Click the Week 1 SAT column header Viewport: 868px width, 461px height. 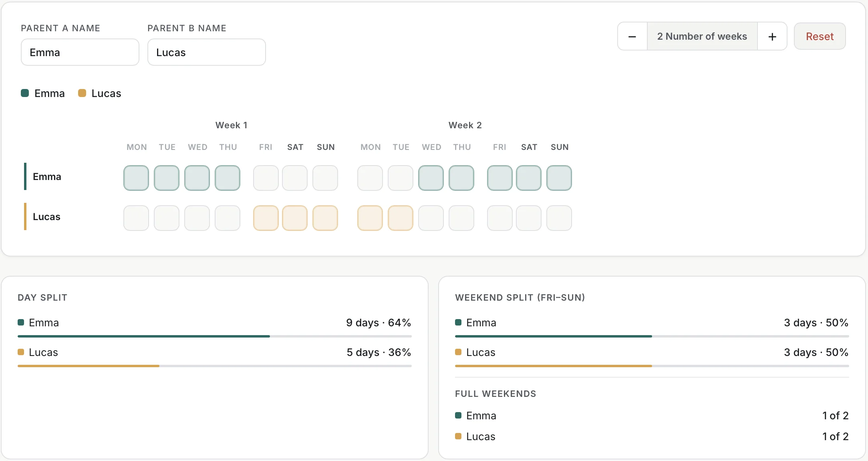point(295,147)
